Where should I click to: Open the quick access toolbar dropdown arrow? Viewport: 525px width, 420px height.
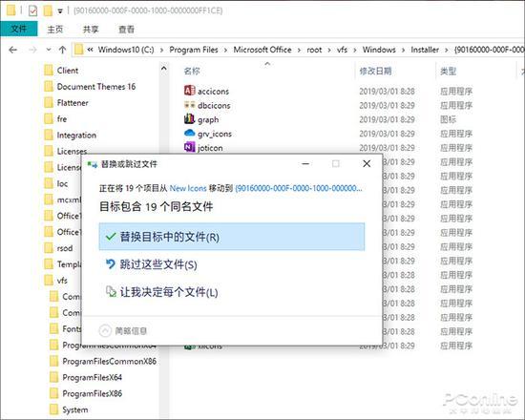(x=60, y=11)
